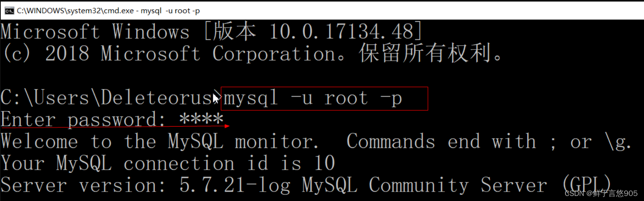Click the CSDN author watermark

601,193
